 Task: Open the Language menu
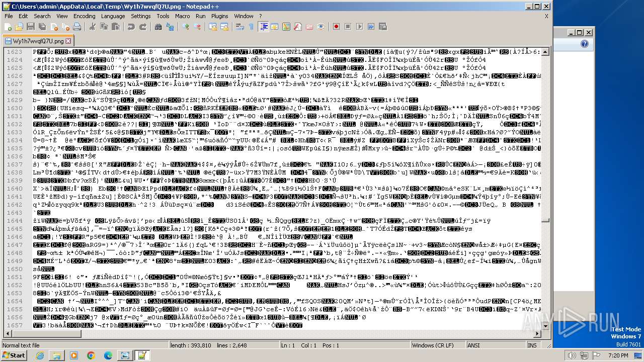[x=113, y=16]
